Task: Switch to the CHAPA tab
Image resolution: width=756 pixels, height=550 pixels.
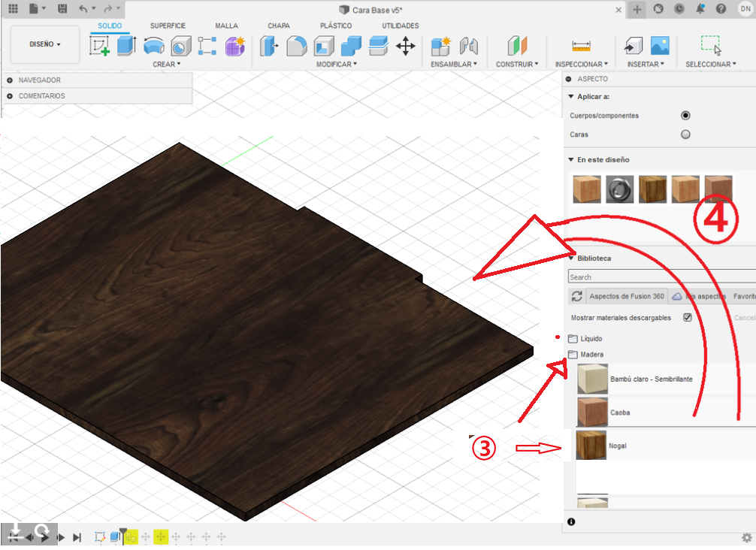Action: (x=279, y=26)
